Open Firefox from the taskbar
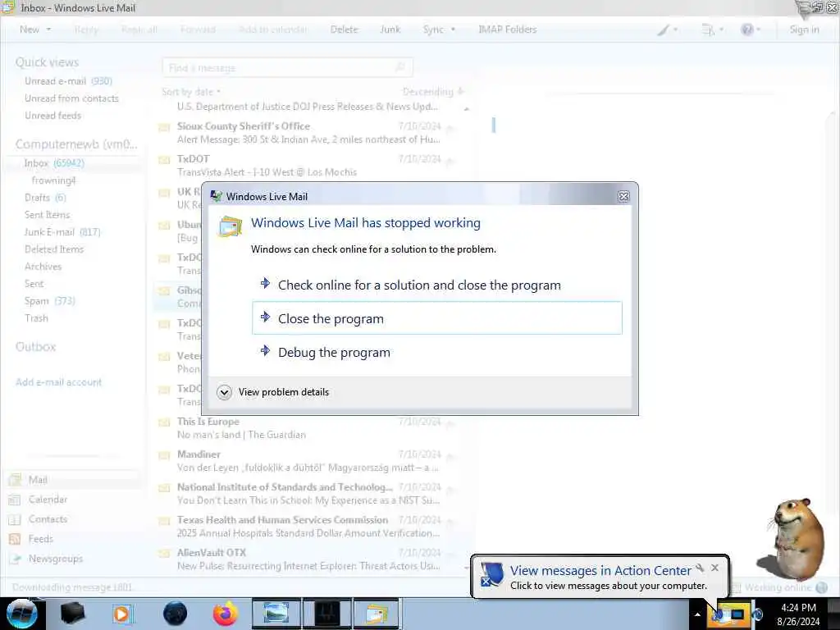This screenshot has width=840, height=630. point(226,614)
